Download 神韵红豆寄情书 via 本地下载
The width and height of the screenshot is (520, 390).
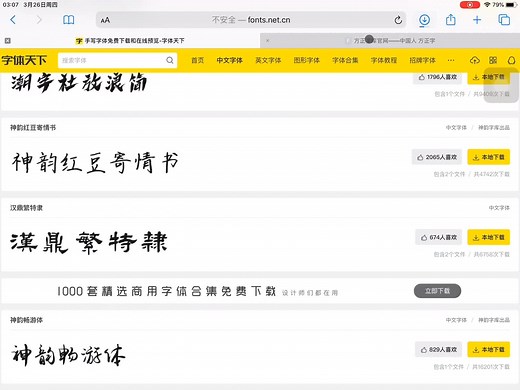[x=489, y=157]
